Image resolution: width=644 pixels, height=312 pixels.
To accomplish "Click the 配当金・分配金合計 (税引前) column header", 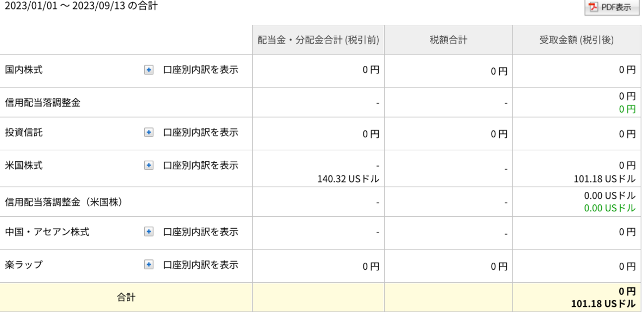I will click(318, 40).
